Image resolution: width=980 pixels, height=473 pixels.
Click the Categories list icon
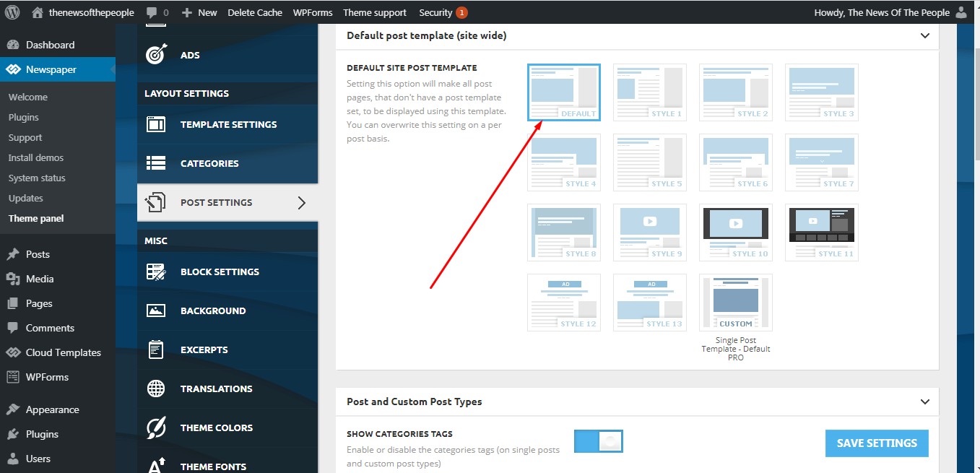[156, 163]
